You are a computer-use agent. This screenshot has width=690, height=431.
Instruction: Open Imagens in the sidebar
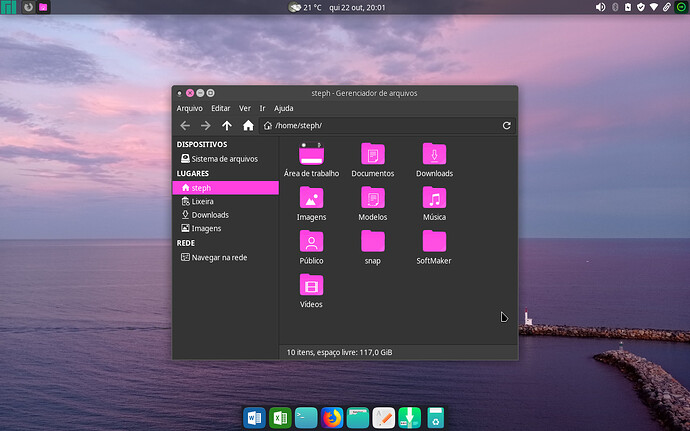click(x=225, y=228)
